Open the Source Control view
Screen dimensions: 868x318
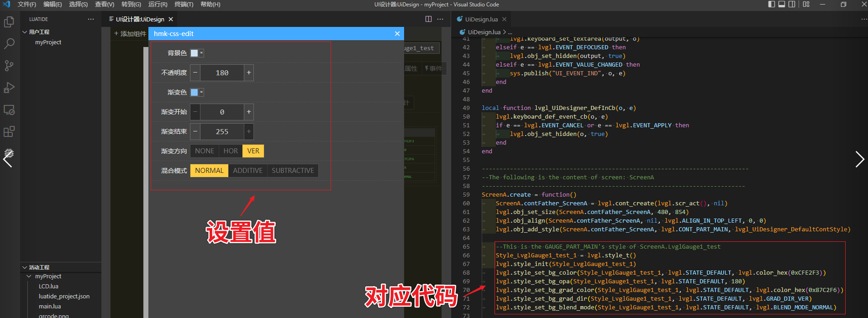coord(9,66)
